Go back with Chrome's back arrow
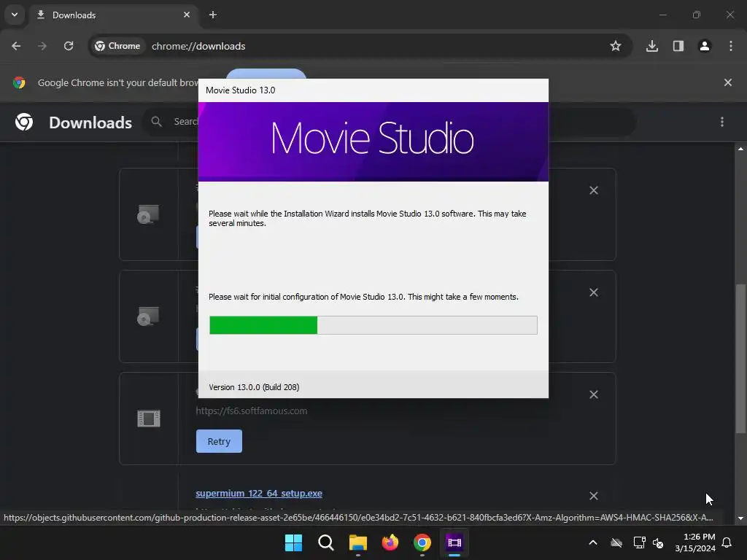The image size is (747, 560). (16, 46)
